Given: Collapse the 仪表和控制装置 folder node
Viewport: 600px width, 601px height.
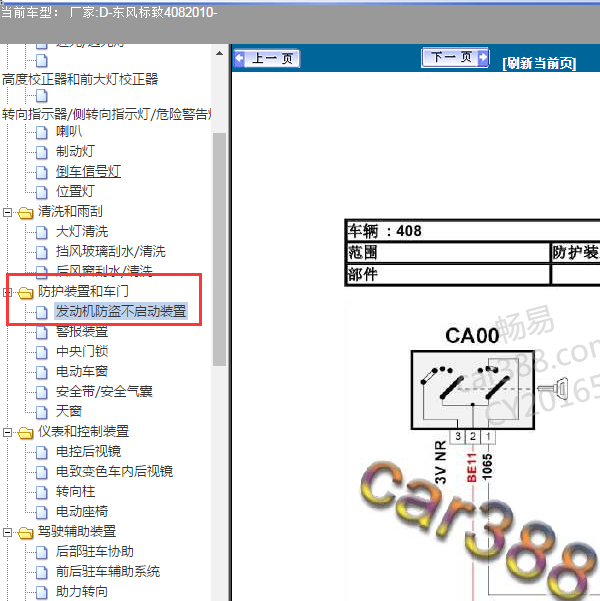Looking at the screenshot, I should coord(7,432).
